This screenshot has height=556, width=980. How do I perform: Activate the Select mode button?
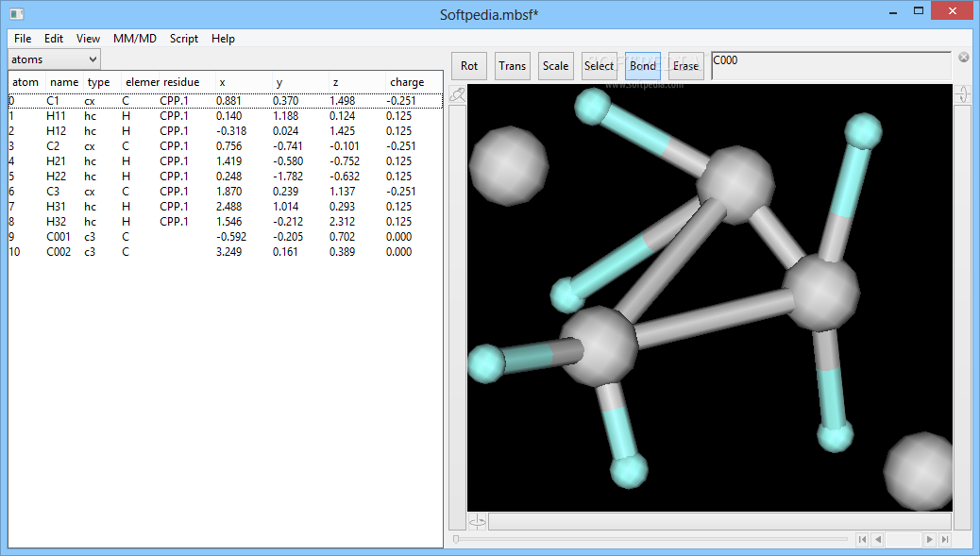click(599, 66)
